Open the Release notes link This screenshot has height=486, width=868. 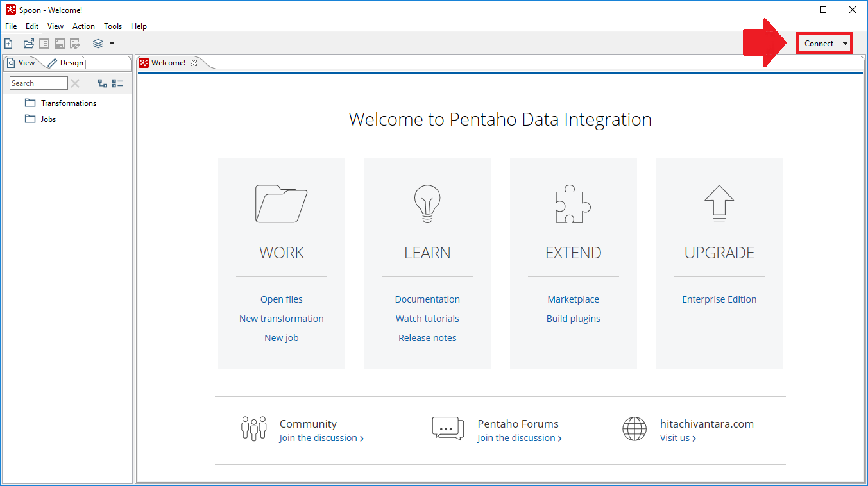point(427,338)
